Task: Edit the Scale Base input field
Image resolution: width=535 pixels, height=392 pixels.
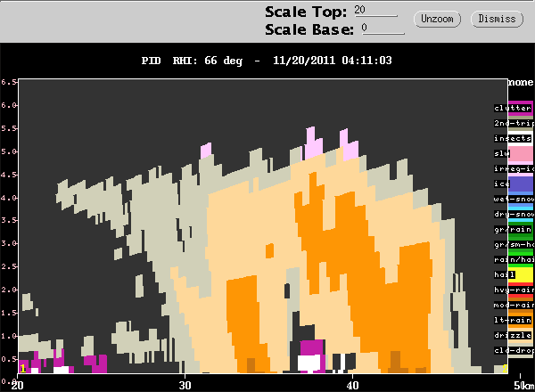Action: tap(383, 28)
